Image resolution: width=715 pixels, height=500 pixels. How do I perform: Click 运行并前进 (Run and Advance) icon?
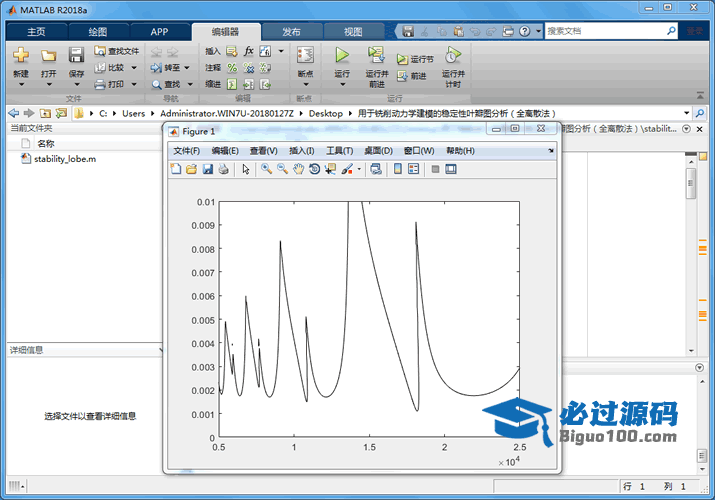377,55
